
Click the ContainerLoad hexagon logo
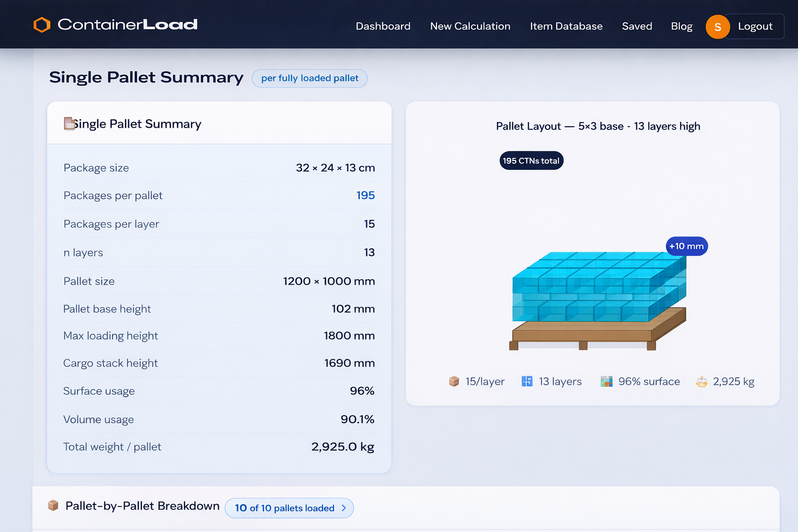[41, 24]
